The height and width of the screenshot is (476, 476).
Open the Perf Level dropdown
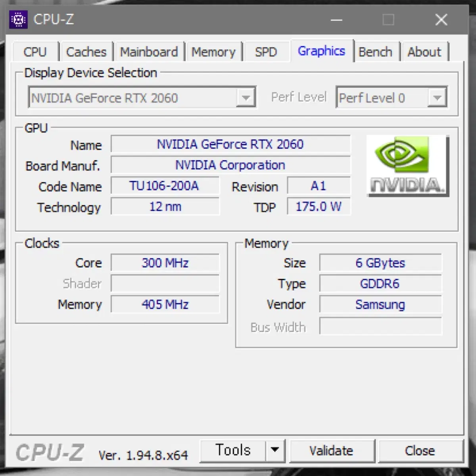437,98
